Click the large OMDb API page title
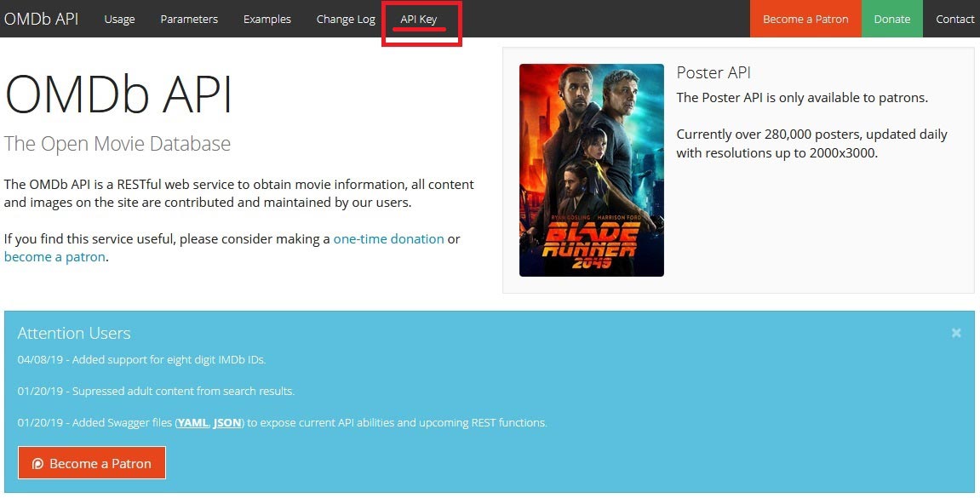 pos(118,95)
